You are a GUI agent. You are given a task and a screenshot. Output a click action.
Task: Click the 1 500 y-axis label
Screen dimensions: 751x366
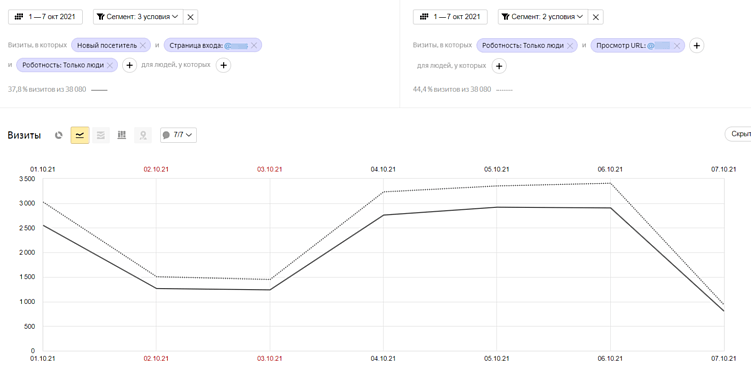[27, 277]
